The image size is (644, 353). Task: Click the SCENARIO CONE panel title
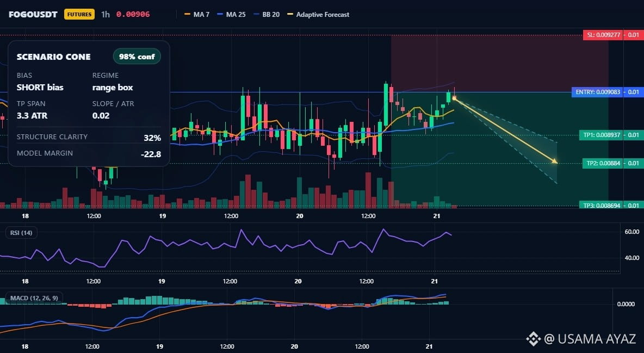[54, 57]
